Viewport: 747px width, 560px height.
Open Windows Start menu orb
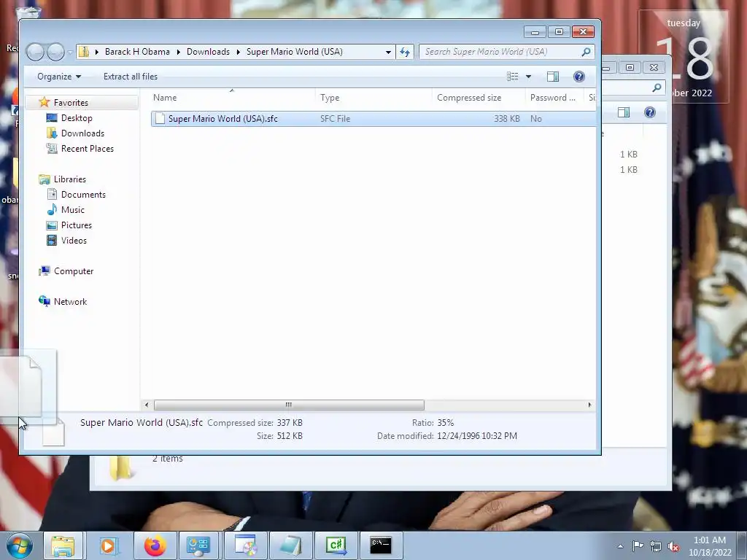pos(20,545)
